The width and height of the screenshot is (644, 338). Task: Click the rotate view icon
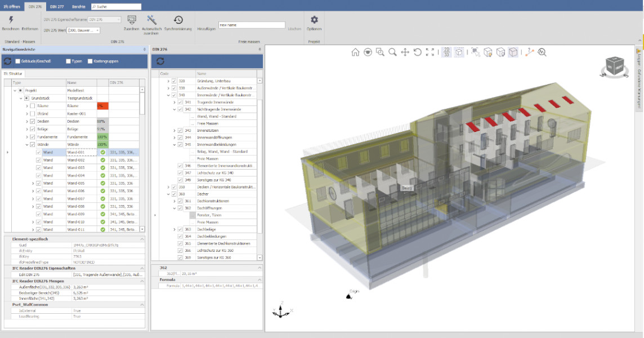tap(417, 52)
